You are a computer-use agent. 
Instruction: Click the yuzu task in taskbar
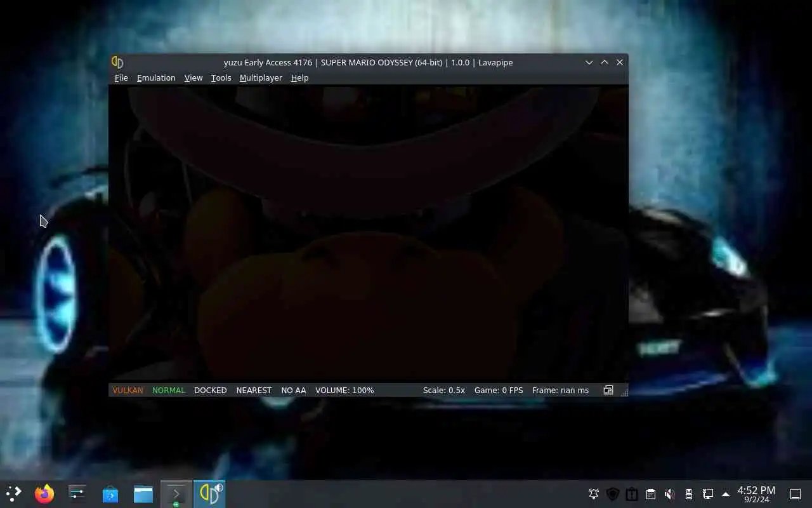coord(209,494)
